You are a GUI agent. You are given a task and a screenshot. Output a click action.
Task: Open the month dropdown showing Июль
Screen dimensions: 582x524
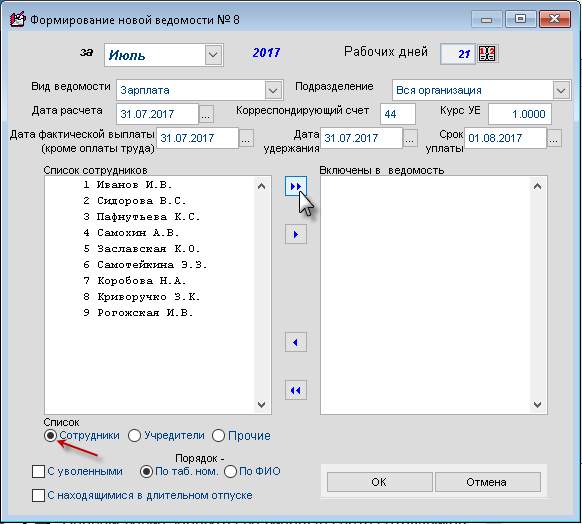click(213, 55)
